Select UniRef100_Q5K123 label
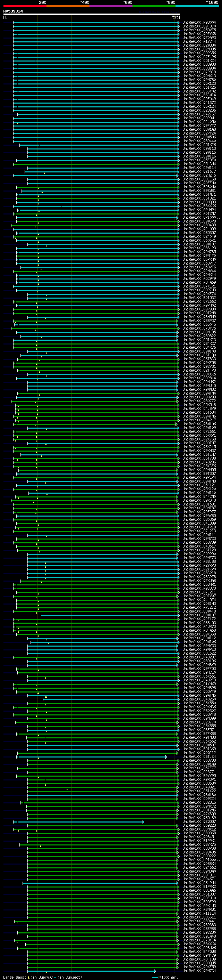222x980 pixels. [199, 84]
